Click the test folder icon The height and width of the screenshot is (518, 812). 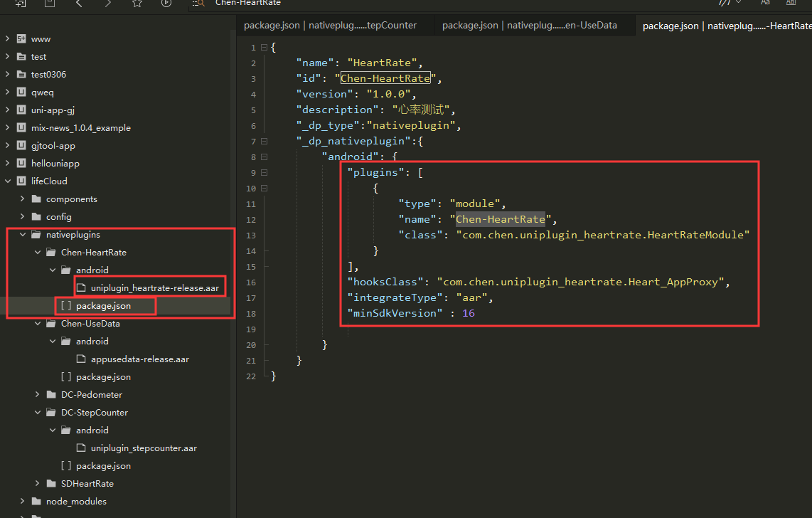pyautogui.click(x=21, y=56)
